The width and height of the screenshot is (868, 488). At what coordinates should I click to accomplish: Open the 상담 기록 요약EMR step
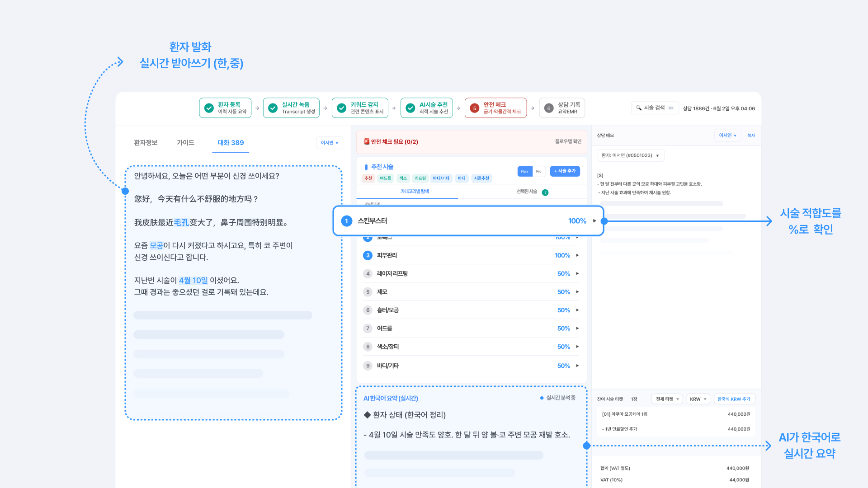tap(562, 108)
